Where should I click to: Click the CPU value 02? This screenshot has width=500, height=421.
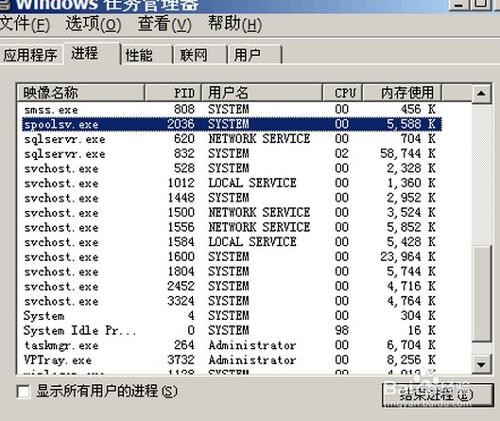point(342,154)
